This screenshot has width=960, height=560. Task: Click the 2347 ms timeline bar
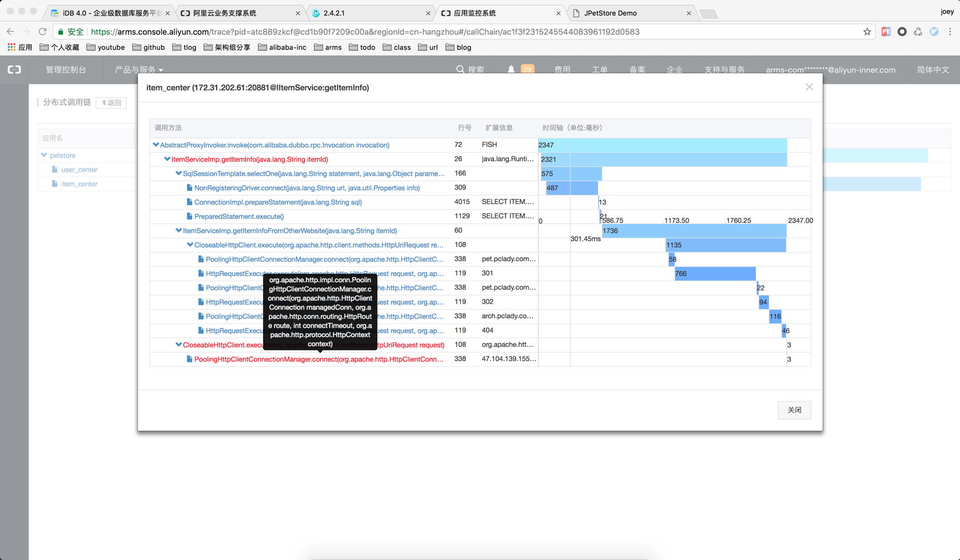(662, 145)
